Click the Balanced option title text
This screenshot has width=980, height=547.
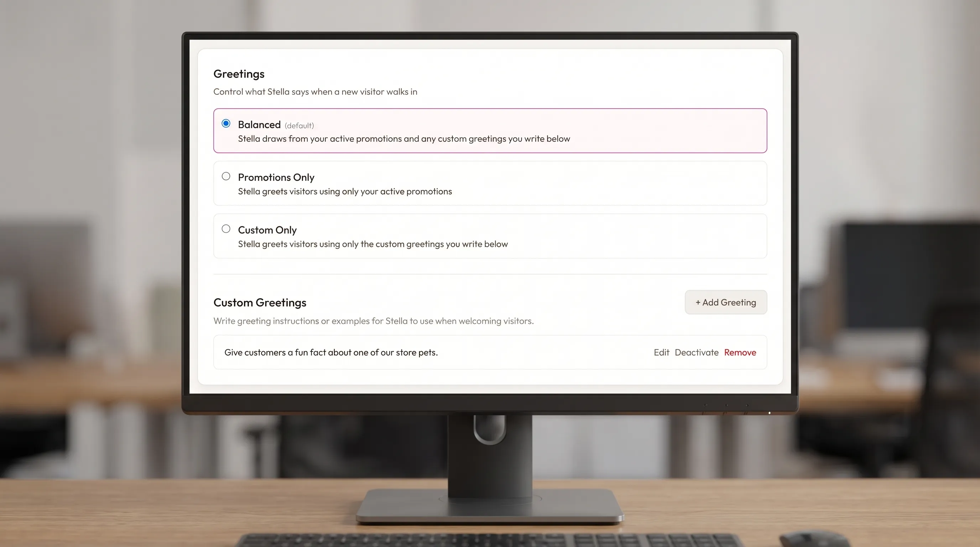260,125
